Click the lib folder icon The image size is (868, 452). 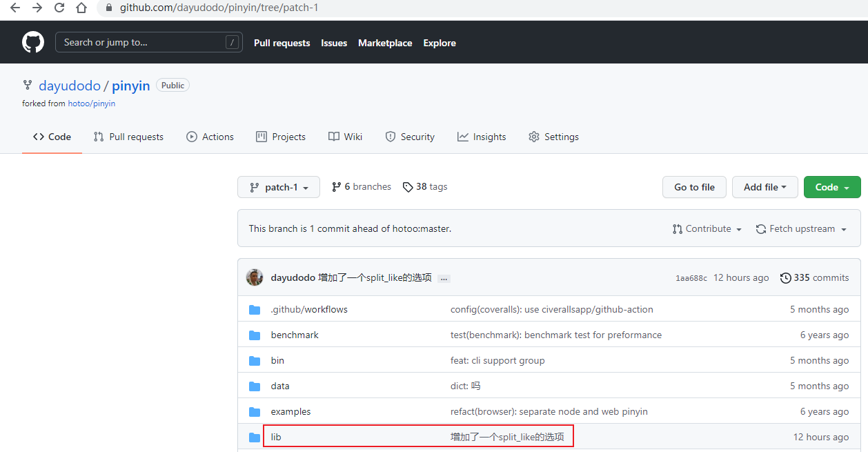click(x=255, y=438)
